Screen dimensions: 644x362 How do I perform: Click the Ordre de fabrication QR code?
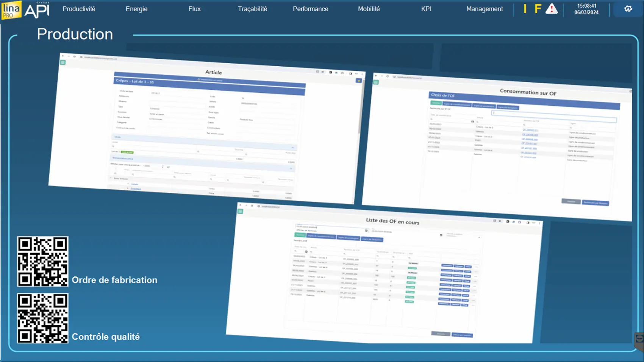click(x=42, y=261)
